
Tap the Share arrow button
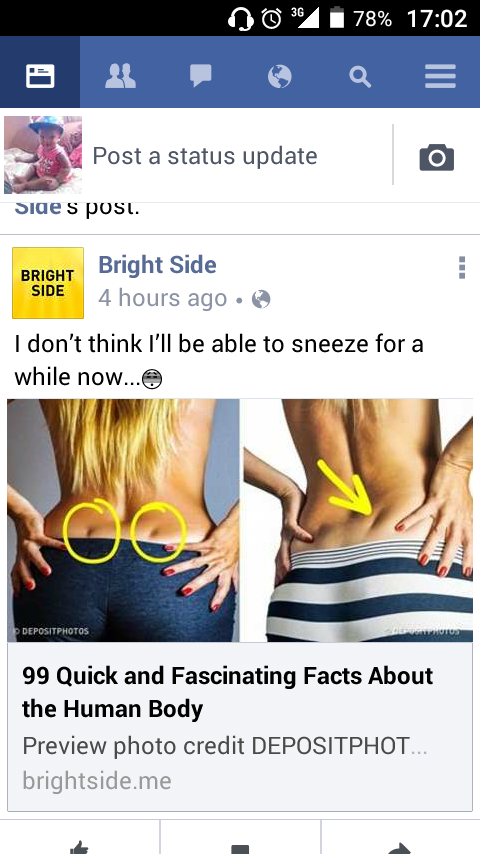(400, 848)
